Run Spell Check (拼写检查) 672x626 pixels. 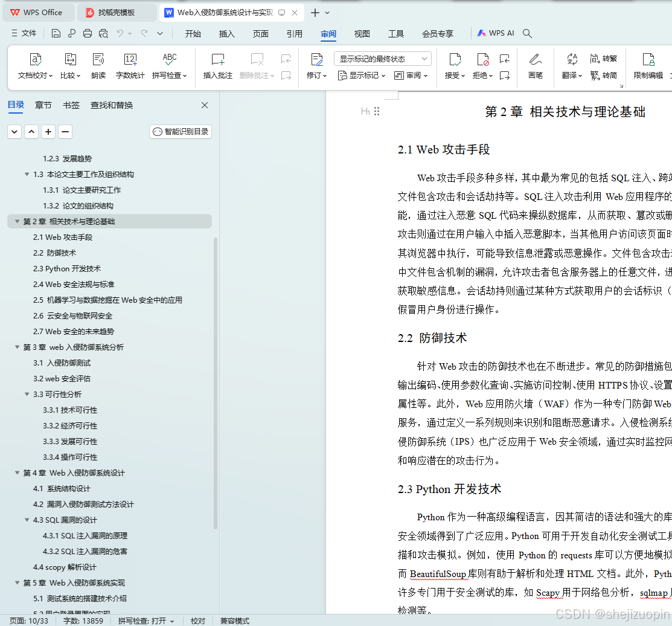pos(170,66)
